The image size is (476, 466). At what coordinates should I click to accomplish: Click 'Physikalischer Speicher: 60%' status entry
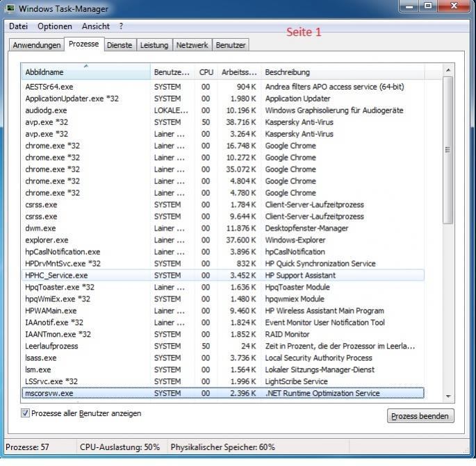click(222, 447)
